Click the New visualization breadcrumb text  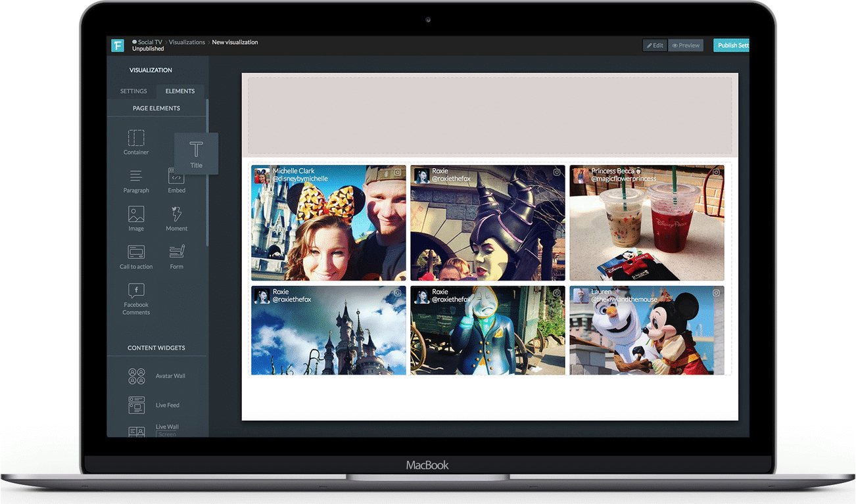[x=235, y=42]
